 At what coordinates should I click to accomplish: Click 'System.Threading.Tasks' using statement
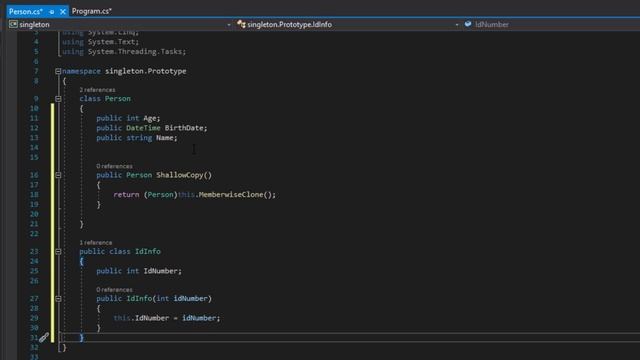135,51
